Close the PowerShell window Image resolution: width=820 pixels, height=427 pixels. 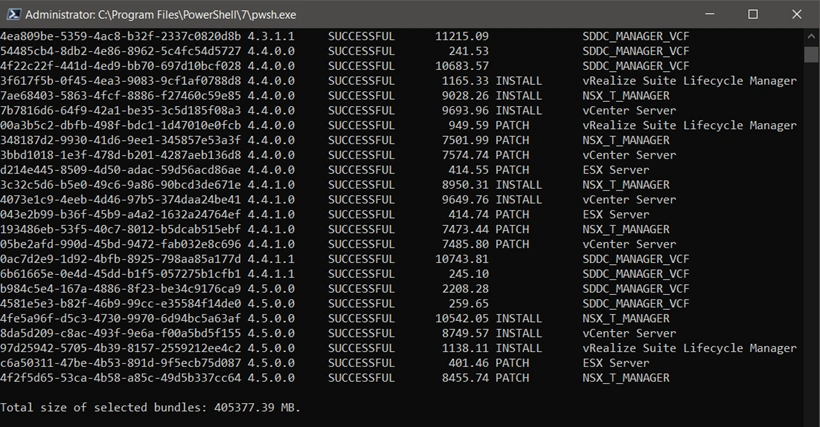(796, 14)
